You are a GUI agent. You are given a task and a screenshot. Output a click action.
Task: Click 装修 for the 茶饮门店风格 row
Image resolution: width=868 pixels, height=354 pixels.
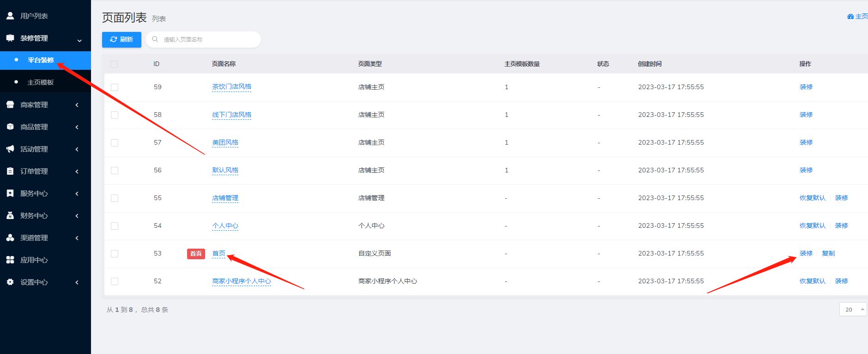(x=806, y=87)
